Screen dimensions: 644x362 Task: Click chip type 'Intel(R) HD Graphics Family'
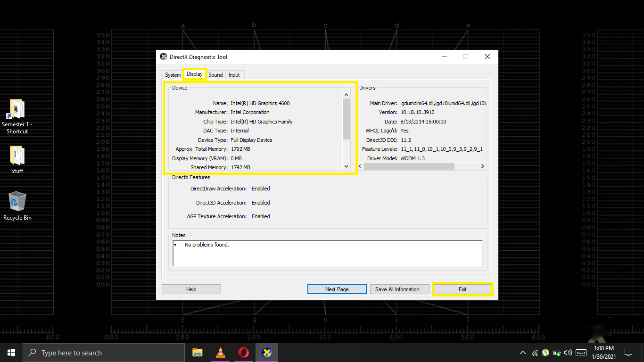coord(262,122)
